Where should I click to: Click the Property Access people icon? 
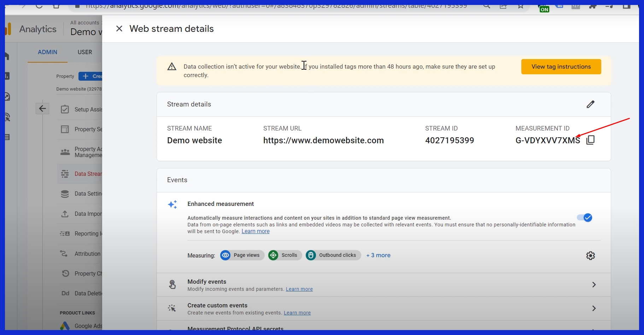(65, 152)
